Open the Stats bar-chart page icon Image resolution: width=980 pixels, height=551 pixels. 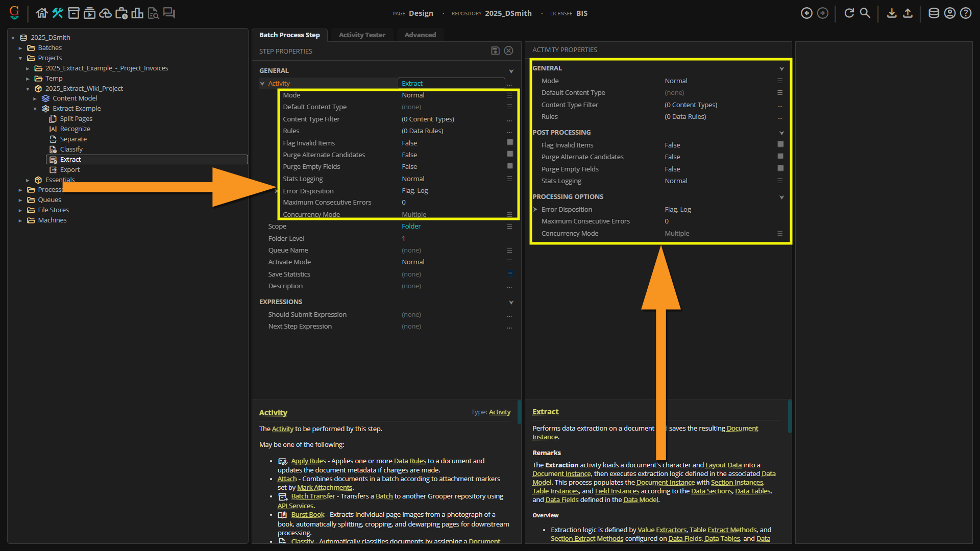(137, 13)
